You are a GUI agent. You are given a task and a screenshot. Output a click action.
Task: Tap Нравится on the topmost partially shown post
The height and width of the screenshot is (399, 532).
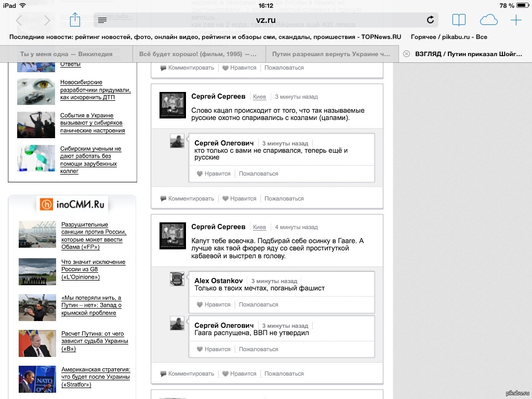[239, 68]
